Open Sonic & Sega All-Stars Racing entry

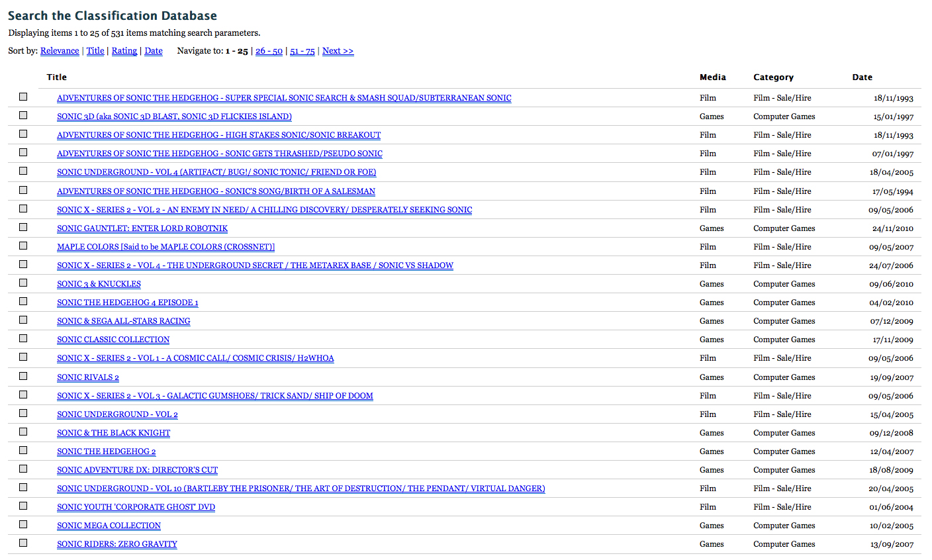[x=124, y=321]
